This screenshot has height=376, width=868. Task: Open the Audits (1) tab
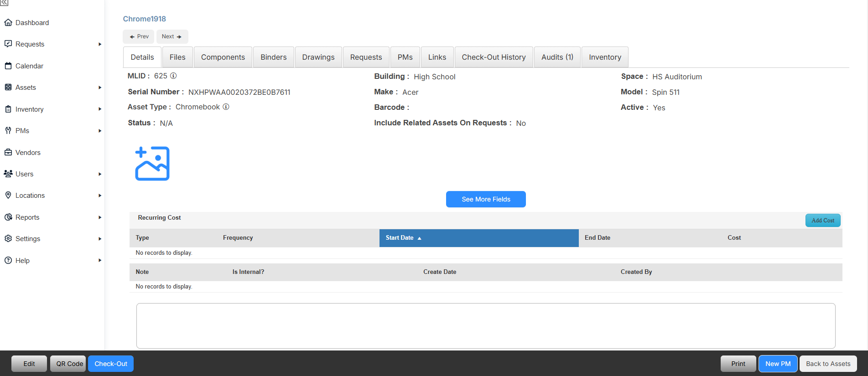557,57
